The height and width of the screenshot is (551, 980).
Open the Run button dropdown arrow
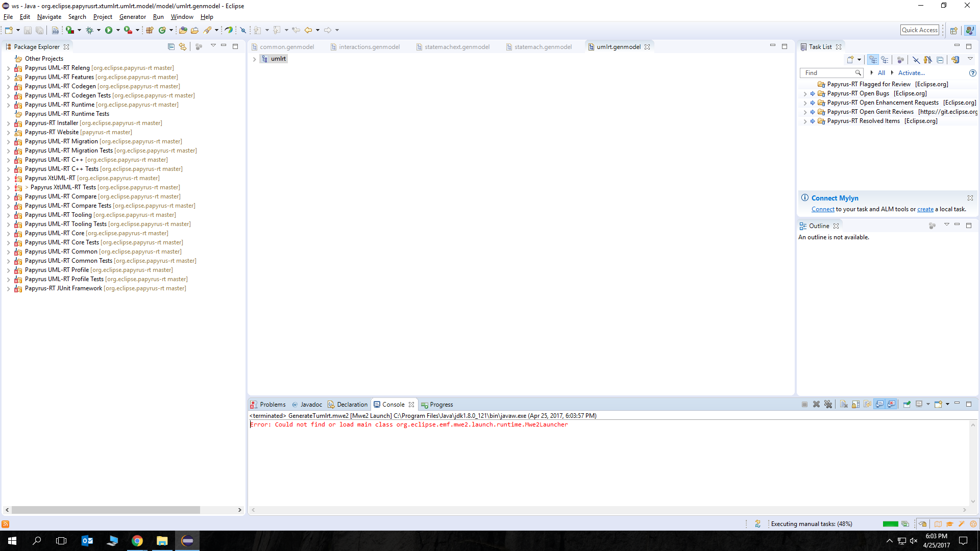tap(118, 30)
